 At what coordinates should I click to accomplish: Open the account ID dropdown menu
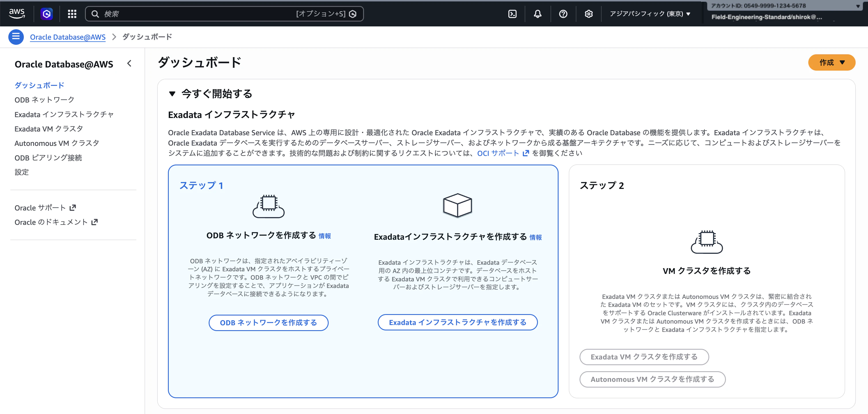785,6
